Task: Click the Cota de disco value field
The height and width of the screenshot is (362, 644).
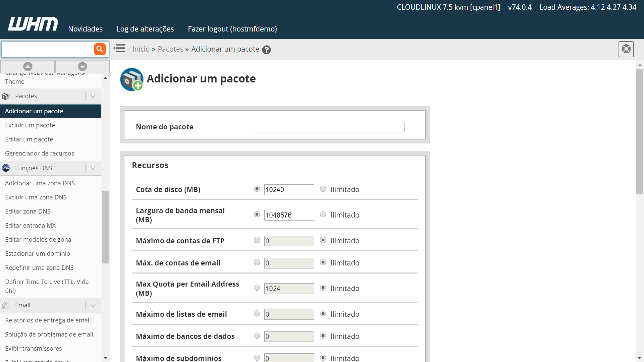Action: click(289, 190)
